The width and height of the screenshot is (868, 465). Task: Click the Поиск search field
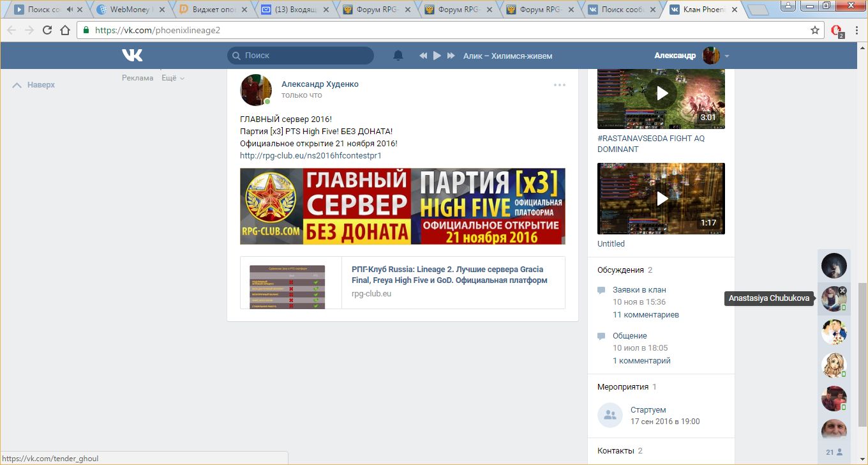(301, 56)
